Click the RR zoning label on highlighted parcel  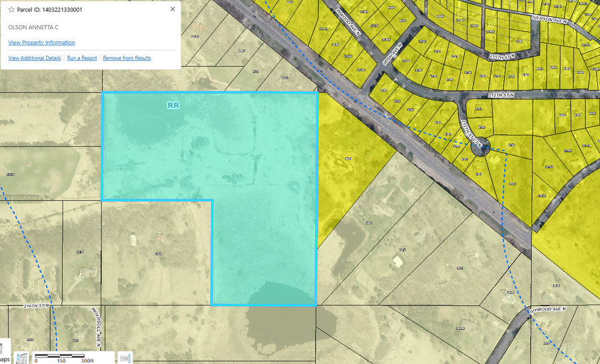pos(173,105)
